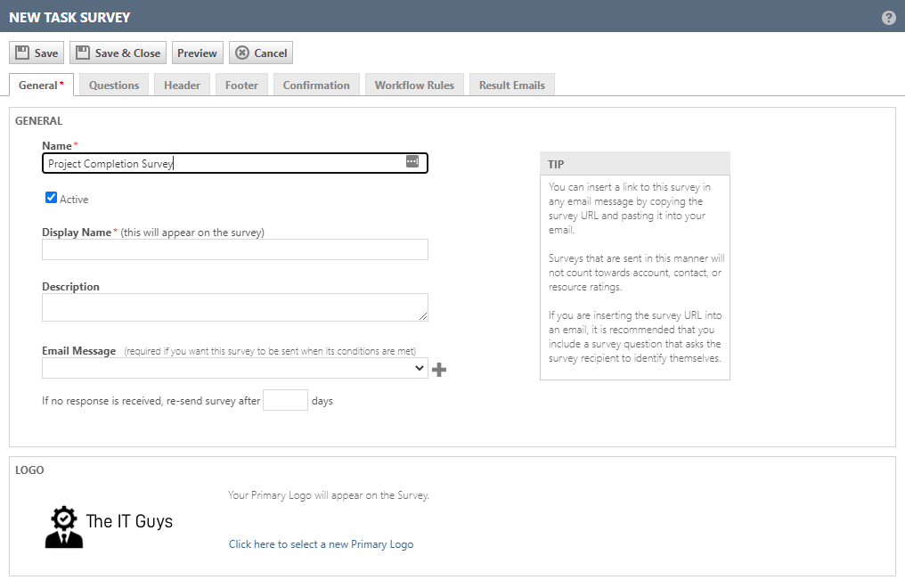Switch to the Result Emails tab
Viewport: 905px width, 588px height.
[511, 86]
